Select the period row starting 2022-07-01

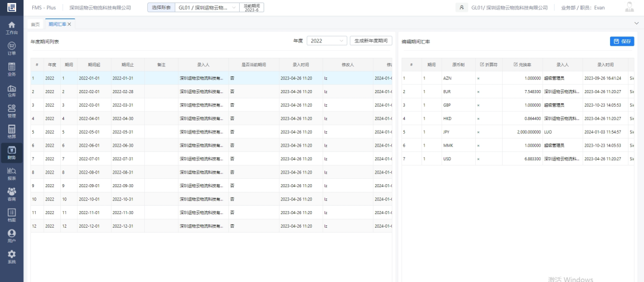(212, 159)
